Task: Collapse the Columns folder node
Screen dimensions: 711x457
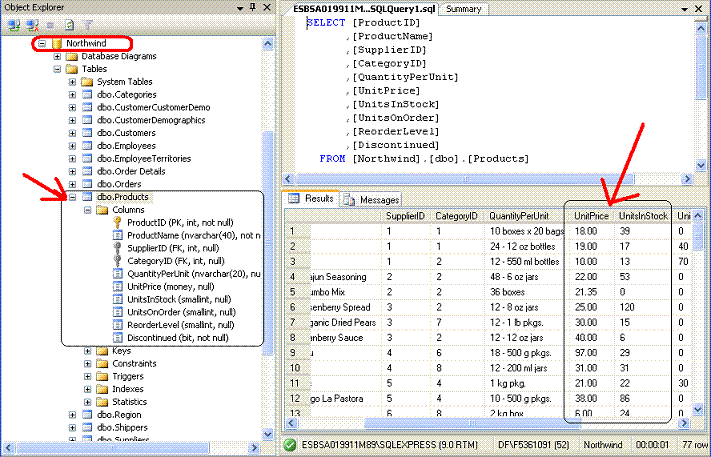Action: 88,210
